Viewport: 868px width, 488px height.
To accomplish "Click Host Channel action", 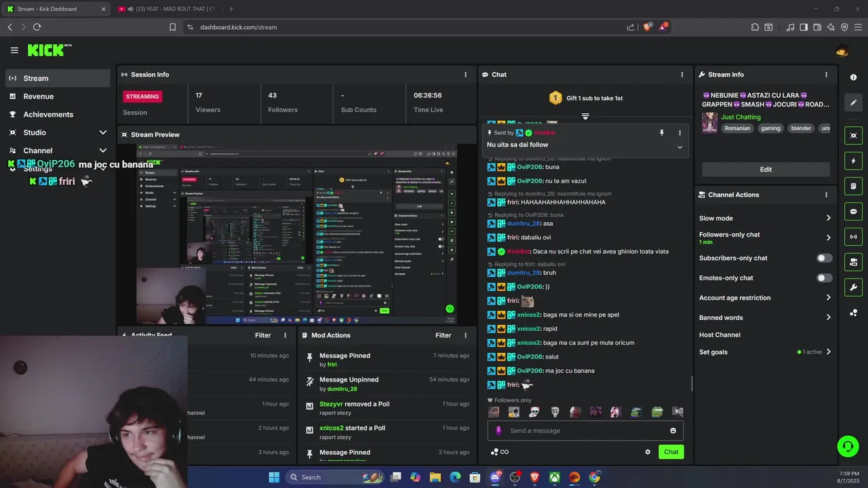I will pos(719,335).
